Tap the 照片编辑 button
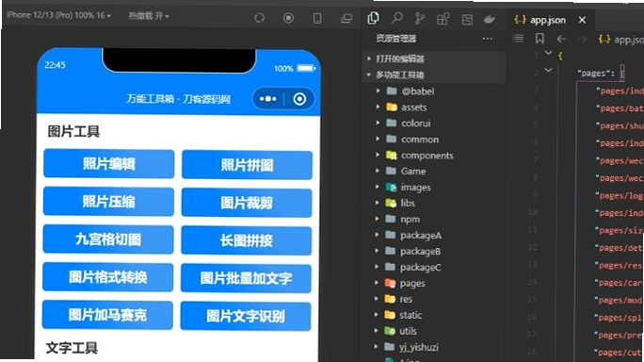The image size is (644, 362). click(x=109, y=164)
